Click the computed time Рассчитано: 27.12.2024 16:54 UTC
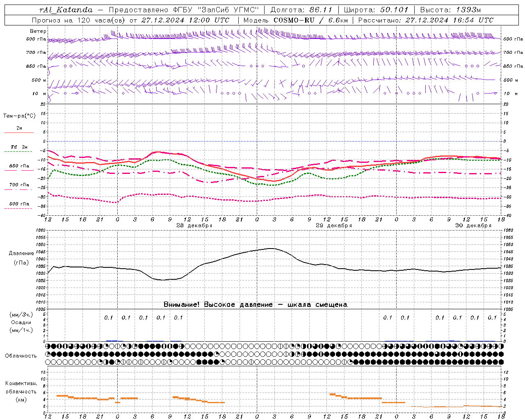 [426, 20]
